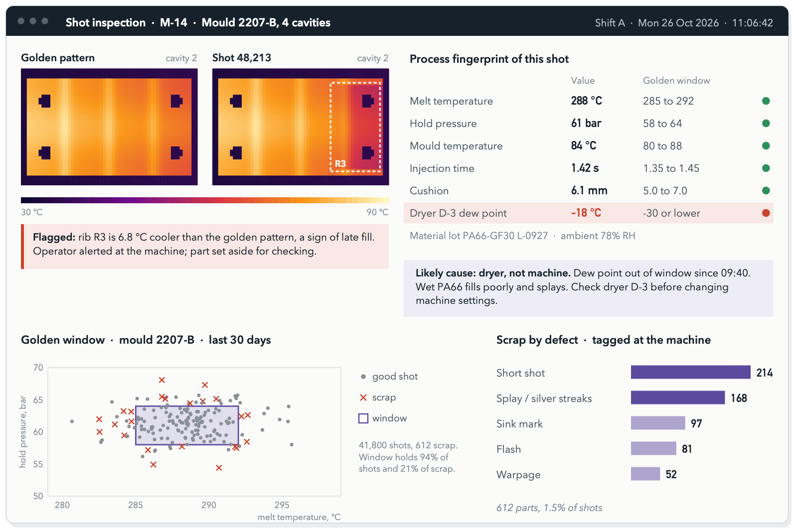Screen dimensions: 794x532
Task: Open the Shot 48,213 thermal image
Action: pos(301,127)
